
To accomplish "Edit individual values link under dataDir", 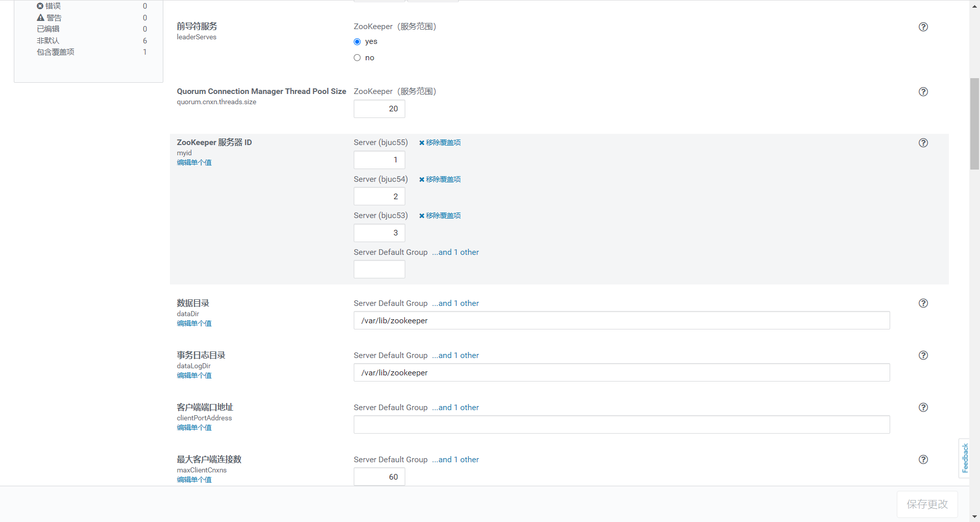I will click(x=194, y=323).
